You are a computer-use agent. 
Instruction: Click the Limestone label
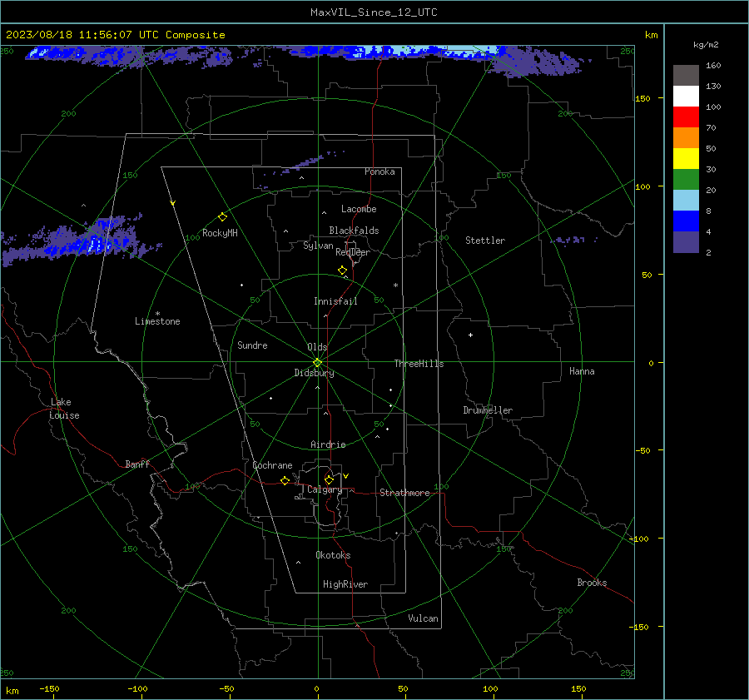(x=157, y=321)
